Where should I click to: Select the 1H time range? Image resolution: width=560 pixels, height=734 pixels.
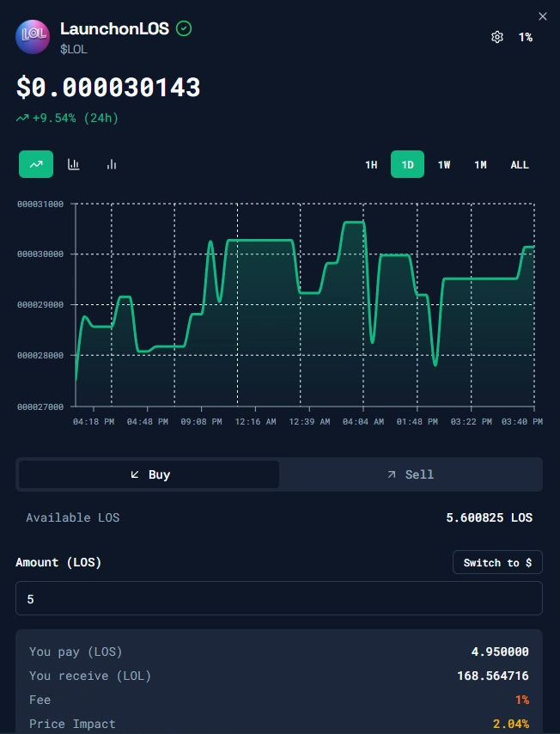click(x=371, y=164)
